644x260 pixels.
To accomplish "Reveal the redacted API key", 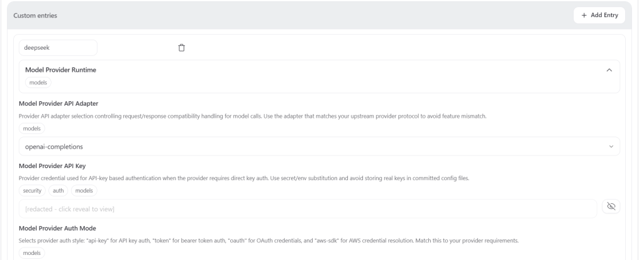I will (611, 206).
